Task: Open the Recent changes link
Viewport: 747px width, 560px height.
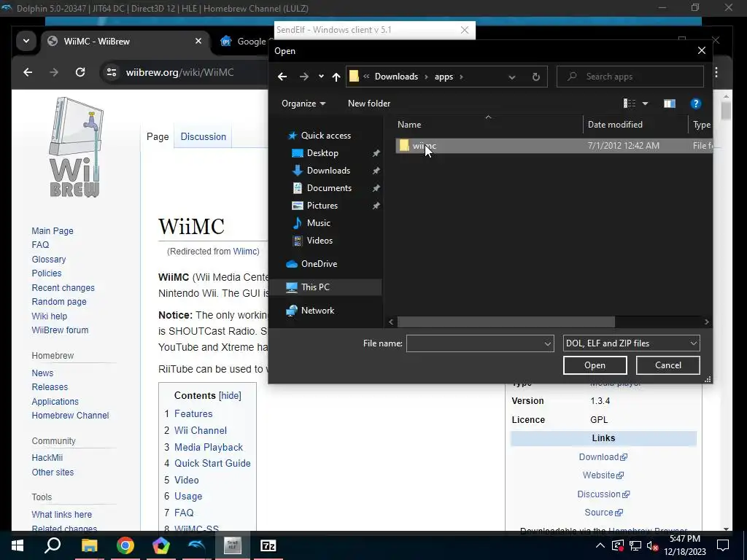Action: pyautogui.click(x=63, y=288)
